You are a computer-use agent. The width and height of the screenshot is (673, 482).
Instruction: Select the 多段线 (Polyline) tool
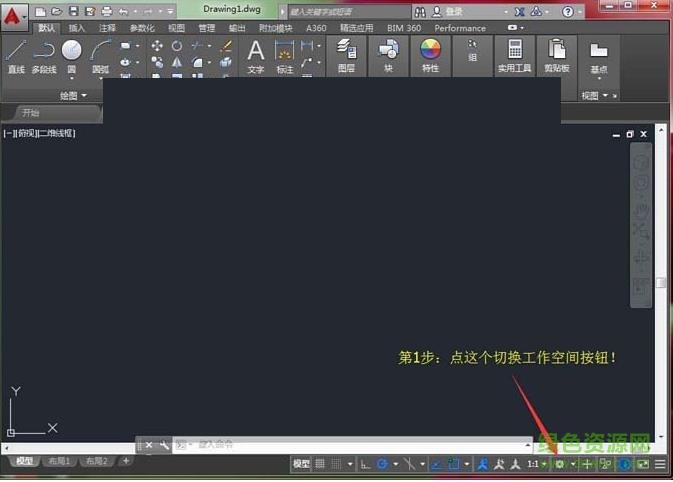coord(43,55)
